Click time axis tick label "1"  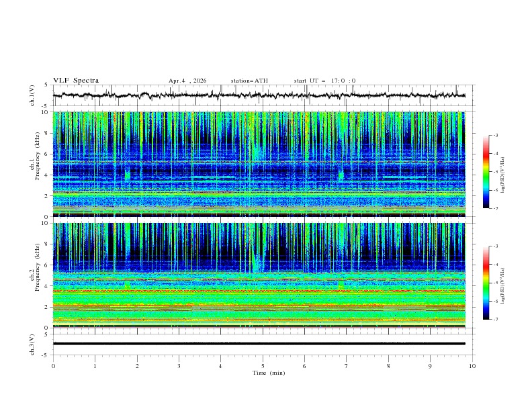95,366
